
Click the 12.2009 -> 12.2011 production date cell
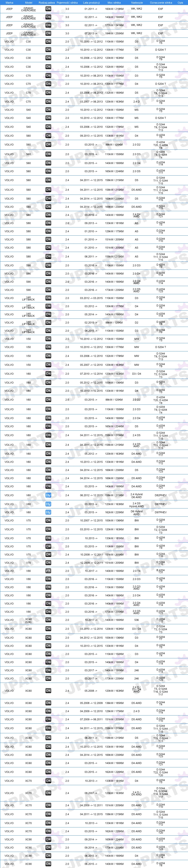(x=91, y=563)
